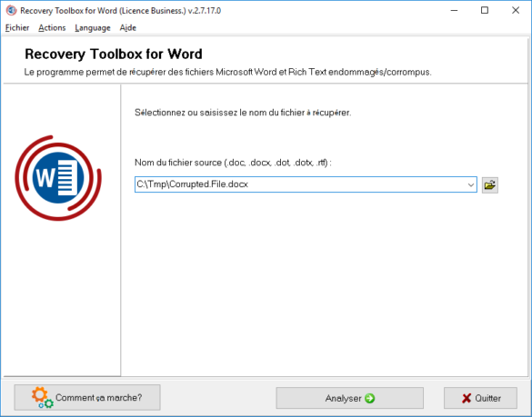Click the folder browse icon

489,185
